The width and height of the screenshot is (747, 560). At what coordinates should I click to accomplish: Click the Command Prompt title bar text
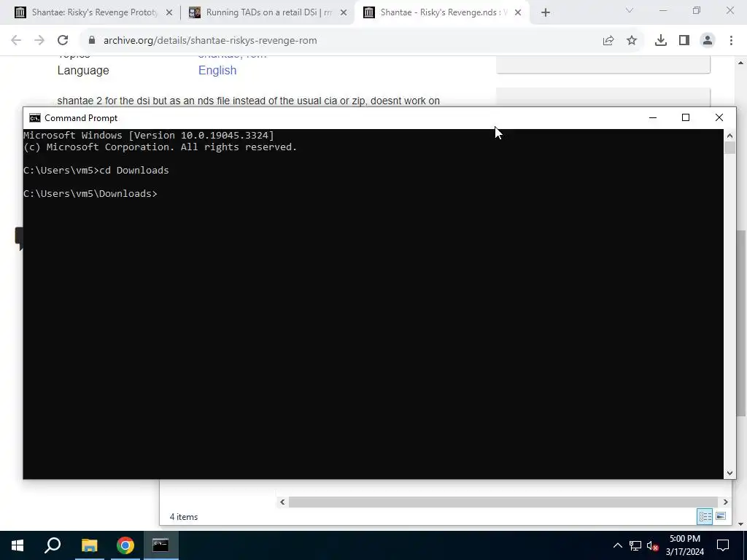(81, 118)
